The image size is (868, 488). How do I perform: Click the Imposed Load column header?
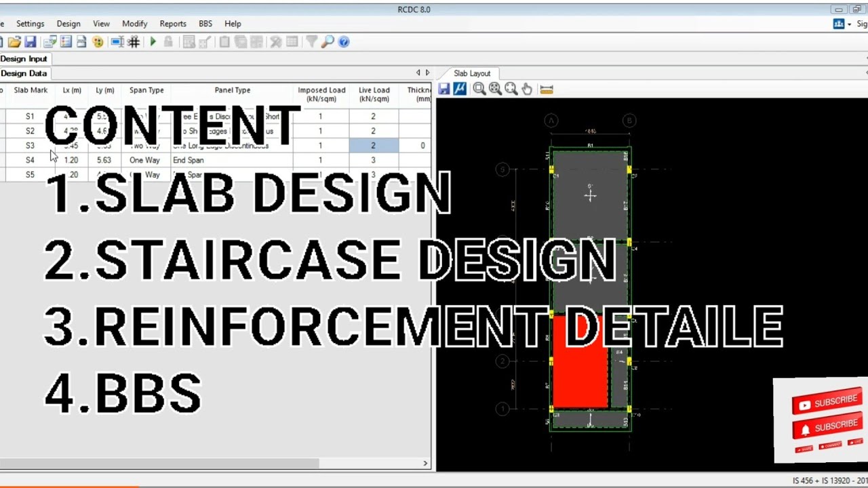[321, 94]
